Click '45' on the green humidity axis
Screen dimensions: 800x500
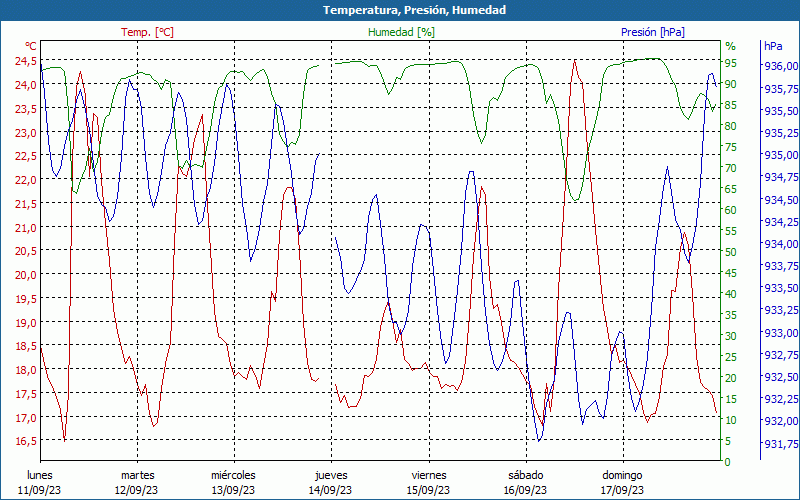click(731, 273)
